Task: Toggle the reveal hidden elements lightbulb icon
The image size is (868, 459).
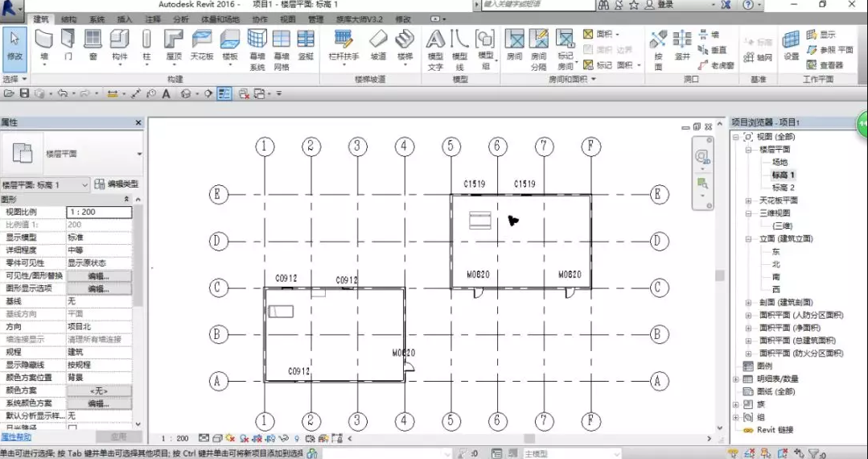Action: coord(296,438)
